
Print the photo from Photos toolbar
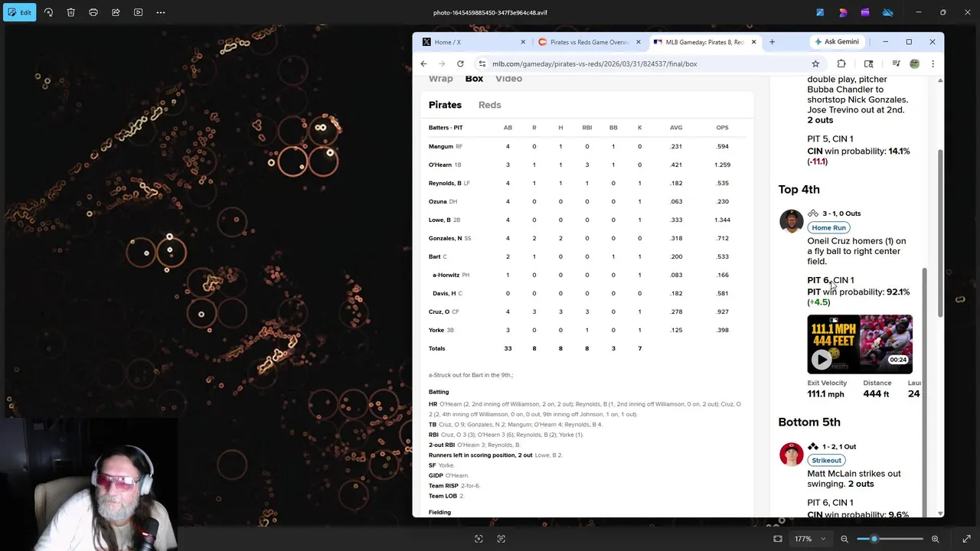click(93, 12)
